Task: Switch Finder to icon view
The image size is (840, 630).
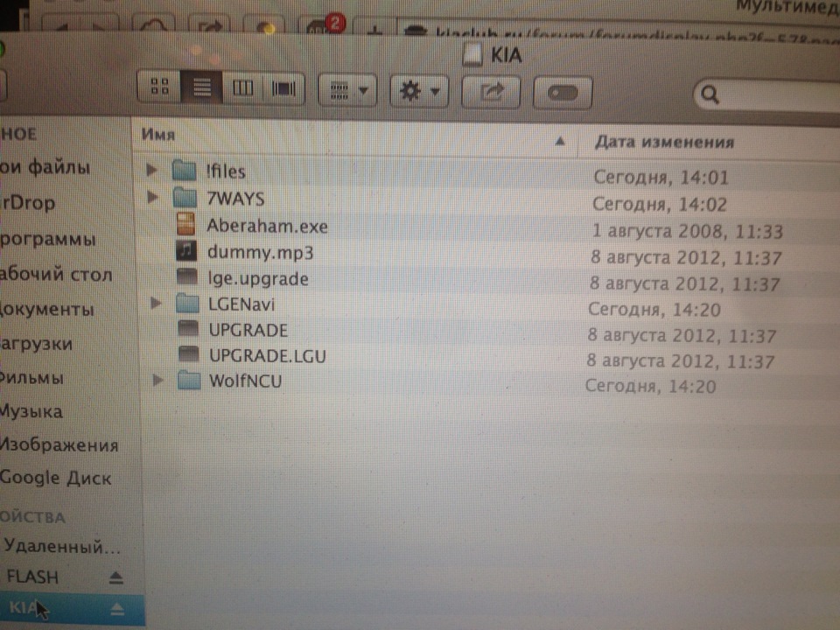Action: point(159,87)
